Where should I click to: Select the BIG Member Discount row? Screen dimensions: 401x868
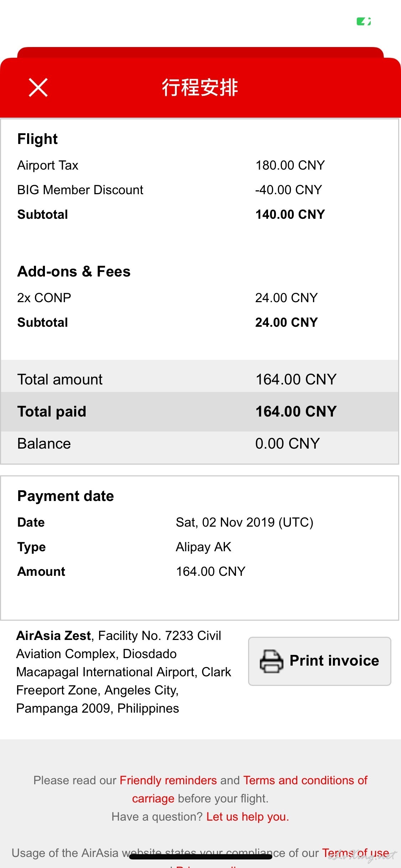point(200,190)
